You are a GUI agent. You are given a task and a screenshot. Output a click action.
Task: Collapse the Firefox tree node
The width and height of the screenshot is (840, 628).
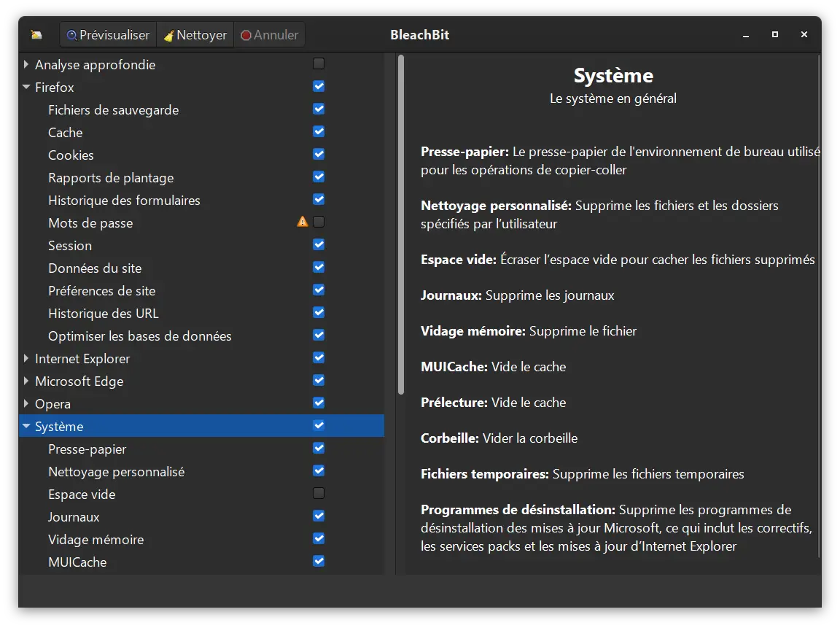pos(26,87)
